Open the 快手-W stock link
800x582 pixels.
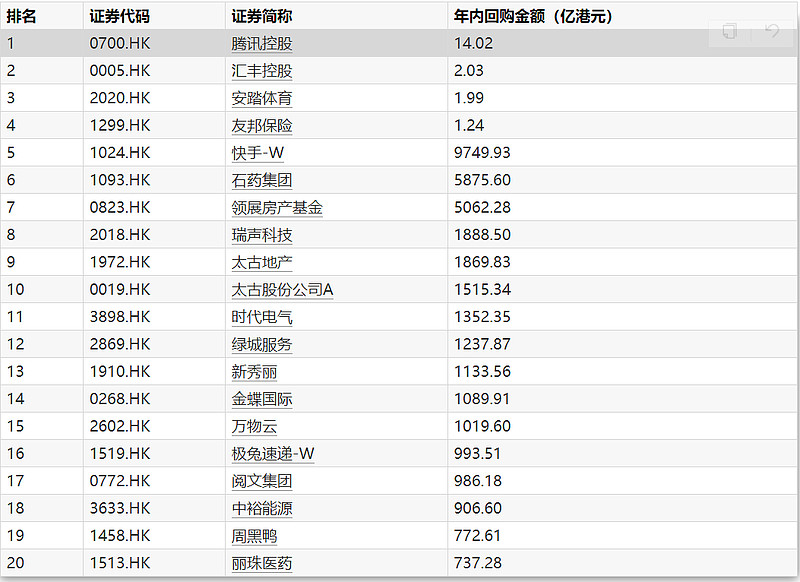click(258, 153)
